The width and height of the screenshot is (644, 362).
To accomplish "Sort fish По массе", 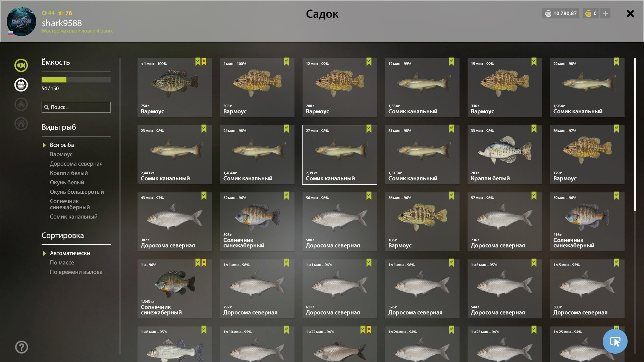I will (62, 262).
